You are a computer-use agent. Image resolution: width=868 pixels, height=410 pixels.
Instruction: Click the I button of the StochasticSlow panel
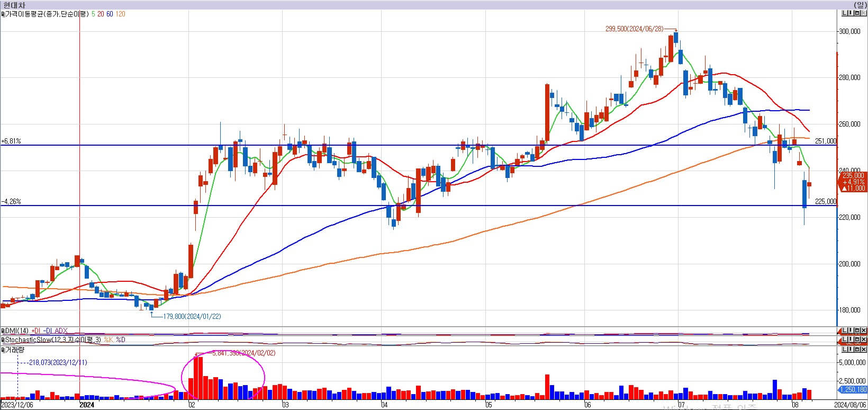point(851,339)
